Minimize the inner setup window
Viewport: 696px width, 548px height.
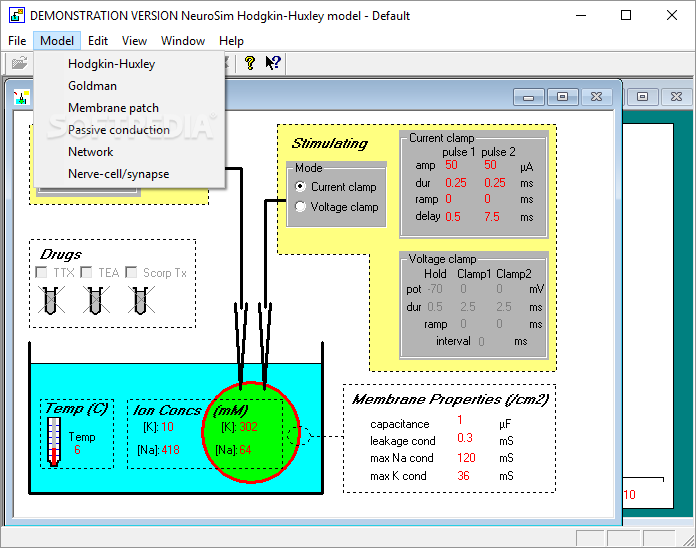pyautogui.click(x=529, y=97)
